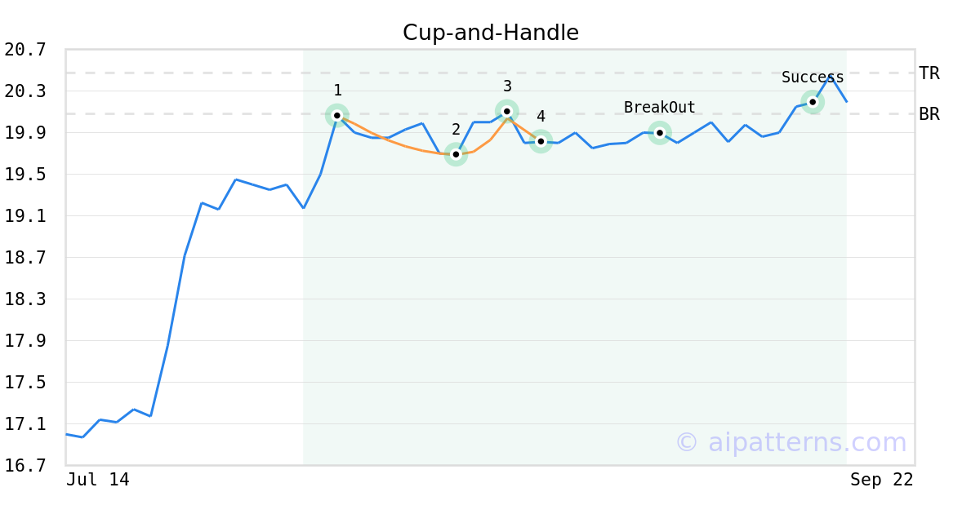This screenshot has height=514, width=980.
Task: Select the 17.5 price axis label
Action: 25,383
